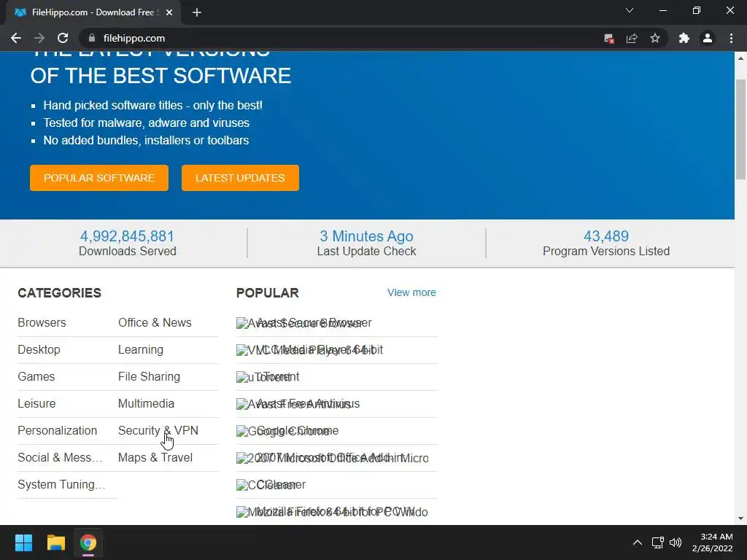
Task: Click the 4,992,845,881 downloads figure
Action: 127,236
